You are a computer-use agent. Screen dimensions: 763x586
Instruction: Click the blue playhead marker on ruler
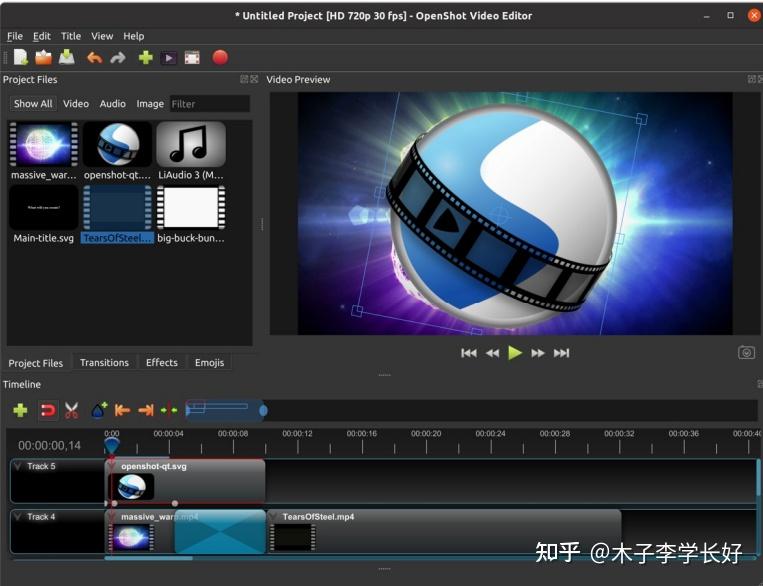(x=111, y=445)
